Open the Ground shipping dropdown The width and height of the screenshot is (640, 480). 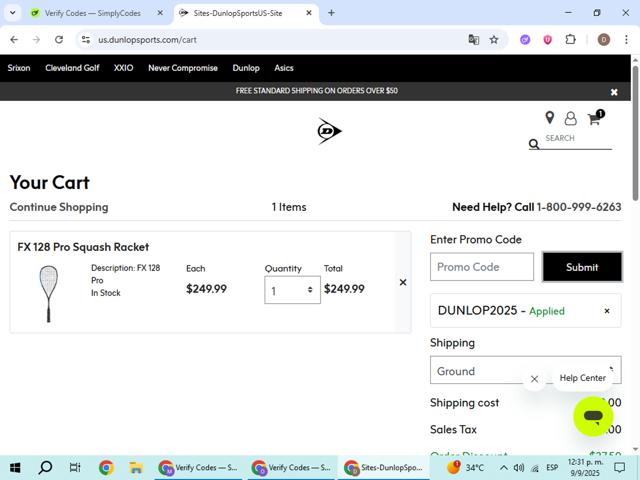click(x=526, y=370)
